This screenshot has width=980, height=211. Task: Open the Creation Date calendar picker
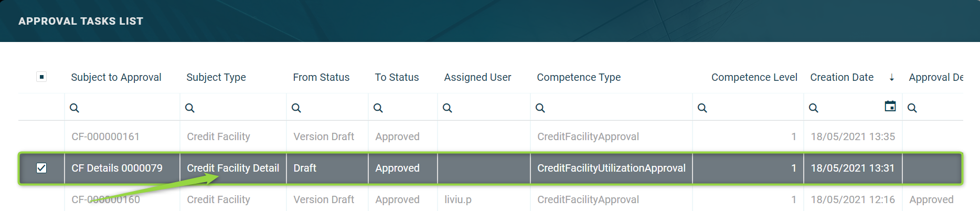tap(890, 107)
